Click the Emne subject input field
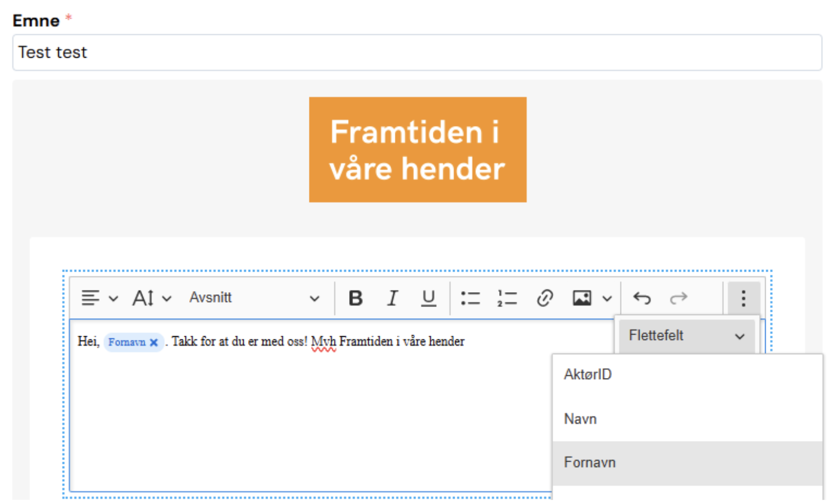Viewport: 833px width, 504px height. [x=416, y=52]
